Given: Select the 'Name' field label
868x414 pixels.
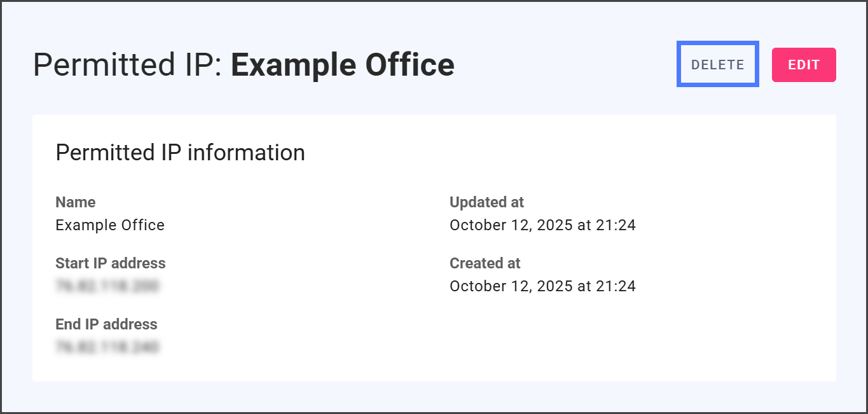Looking at the screenshot, I should [76, 202].
